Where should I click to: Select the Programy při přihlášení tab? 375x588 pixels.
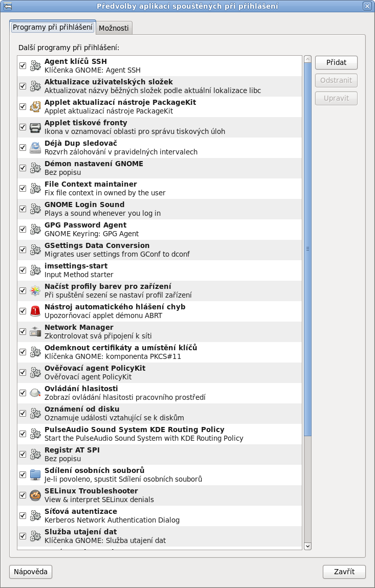[53, 28]
